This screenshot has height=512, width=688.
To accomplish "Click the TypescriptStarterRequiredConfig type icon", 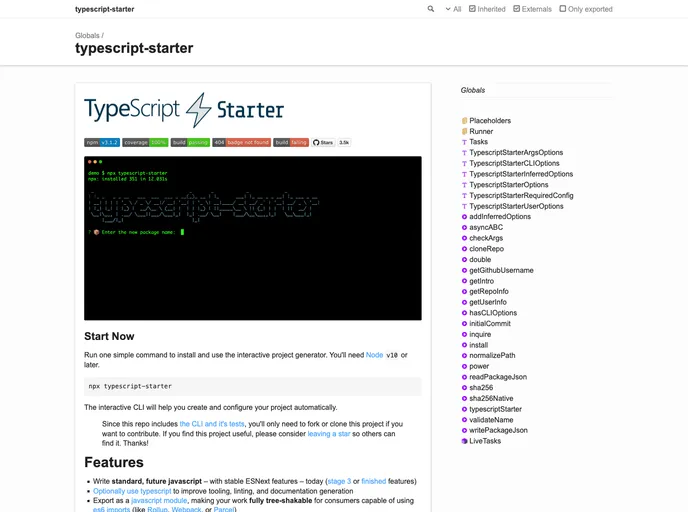I will (x=464, y=196).
